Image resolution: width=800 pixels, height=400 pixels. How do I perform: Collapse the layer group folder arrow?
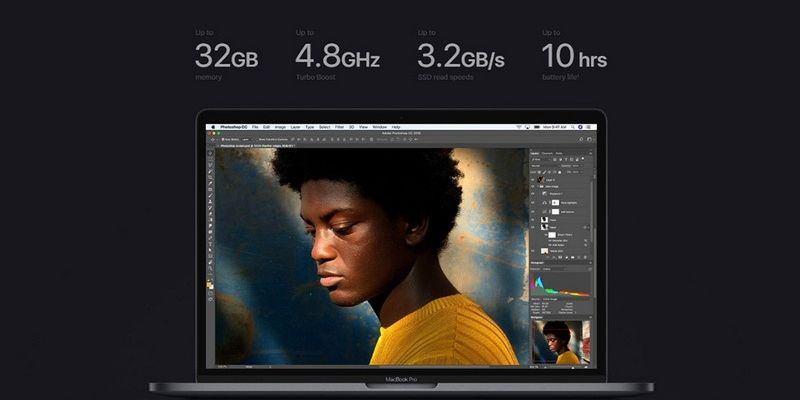coord(538,187)
